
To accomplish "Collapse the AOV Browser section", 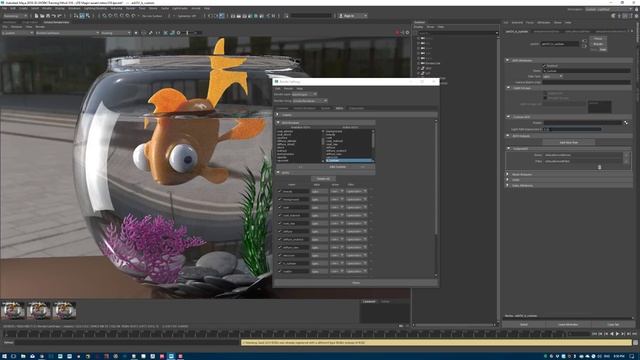I will tap(278, 122).
